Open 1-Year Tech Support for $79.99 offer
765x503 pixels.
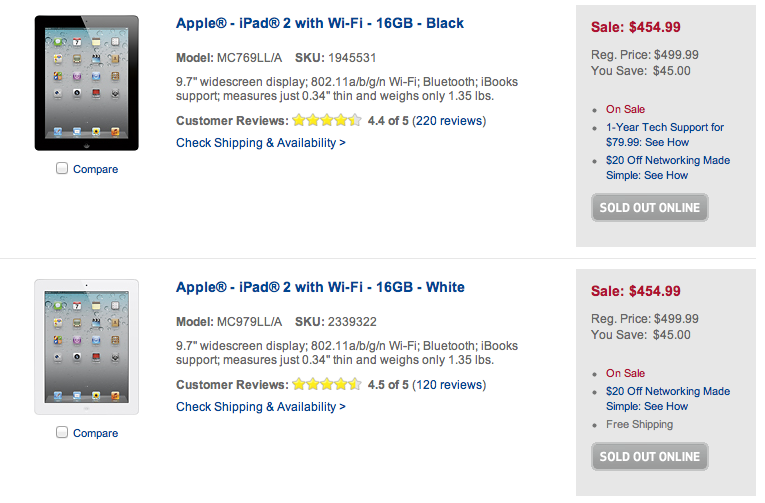click(664, 134)
